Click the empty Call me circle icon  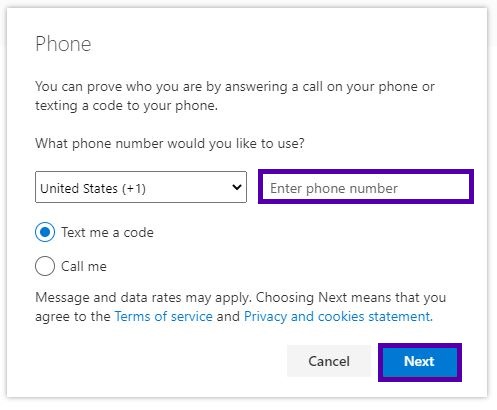coord(45,266)
